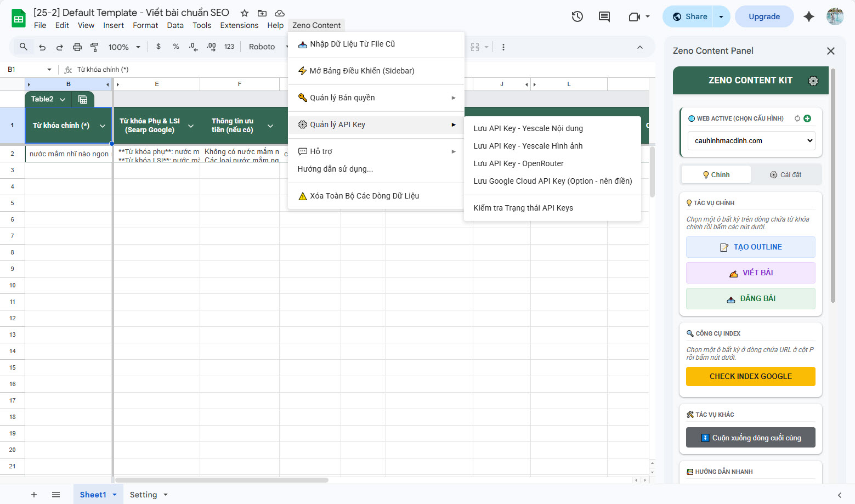The width and height of the screenshot is (855, 504).
Task: Click the TẠO OUTLINE button
Action: coord(750,247)
